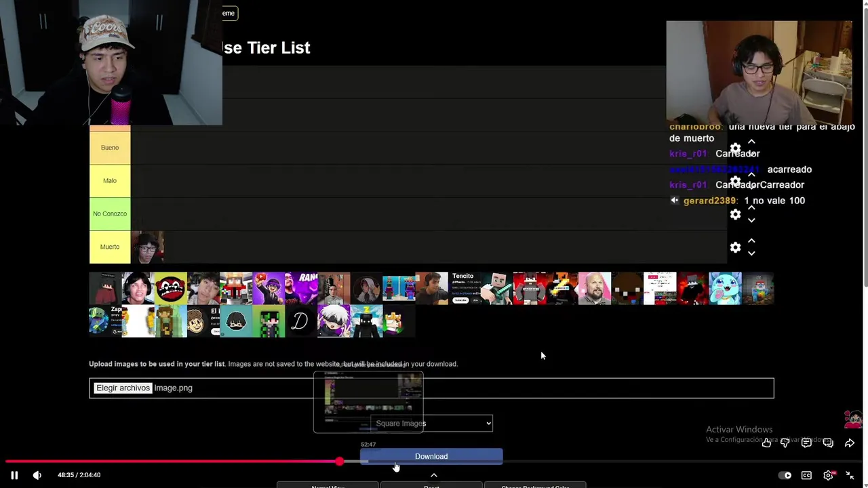Click the 48:35 / 2:04:40 time display
This screenshot has width=868, height=488.
pos(79,475)
